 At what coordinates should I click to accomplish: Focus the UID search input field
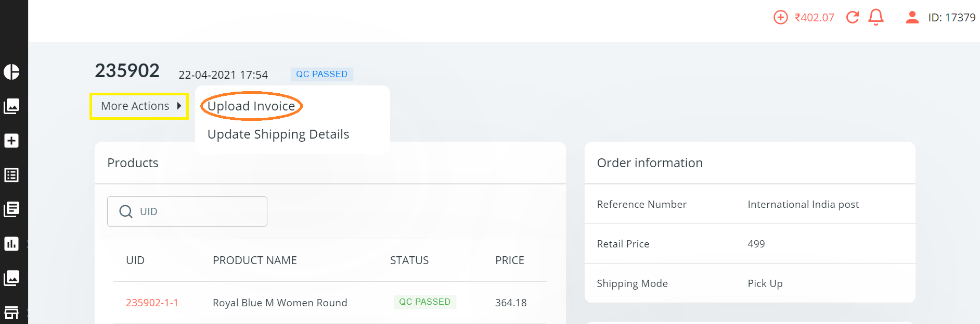point(200,211)
